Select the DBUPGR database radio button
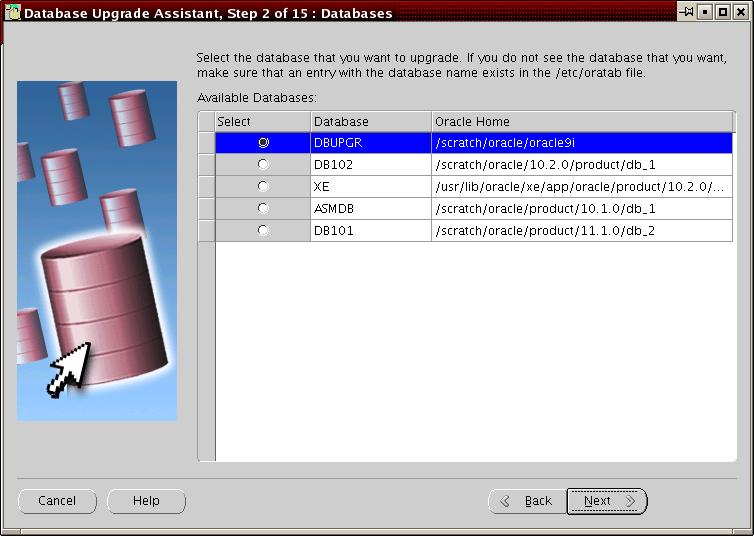The height and width of the screenshot is (536, 754). pos(263,143)
